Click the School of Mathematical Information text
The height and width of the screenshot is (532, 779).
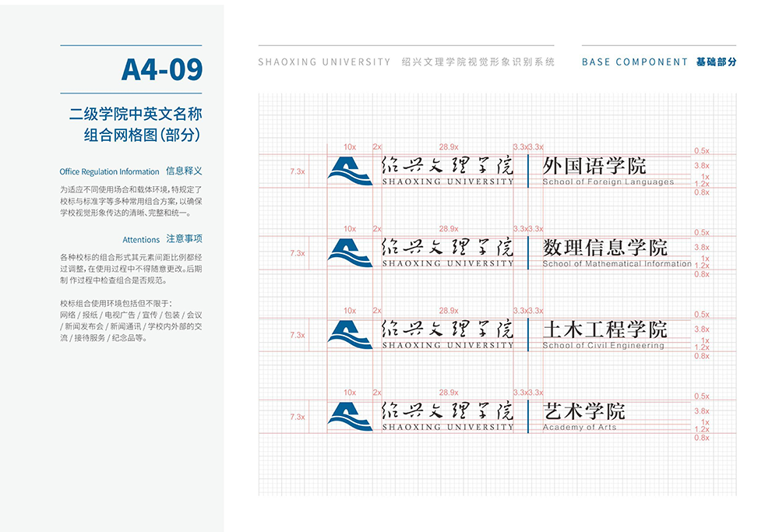pos(616,263)
